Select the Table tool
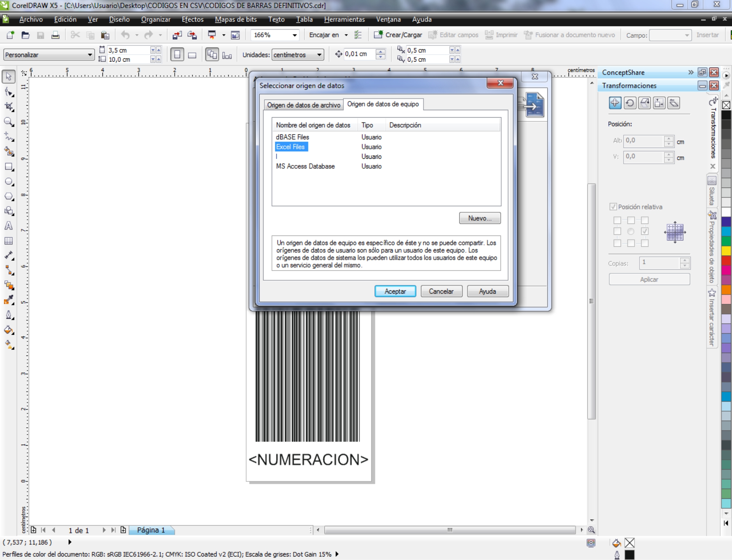Image resolution: width=732 pixels, height=560 pixels. click(8, 241)
